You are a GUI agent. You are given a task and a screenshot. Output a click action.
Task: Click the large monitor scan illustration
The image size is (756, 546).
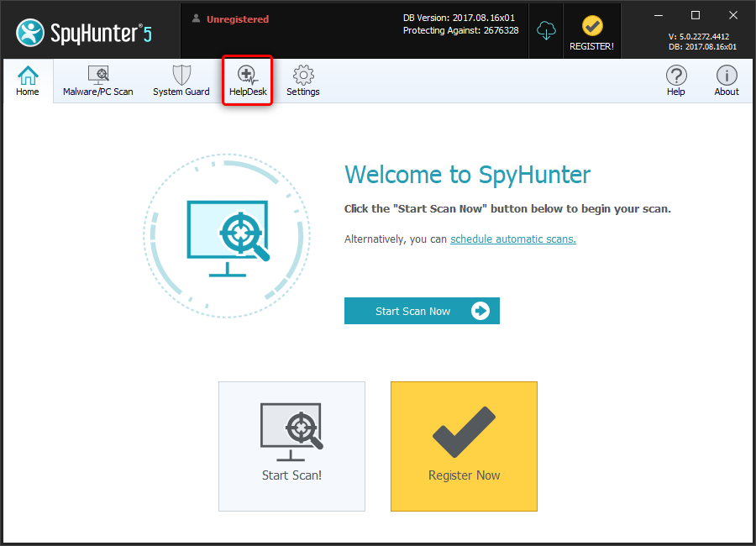pos(227,235)
